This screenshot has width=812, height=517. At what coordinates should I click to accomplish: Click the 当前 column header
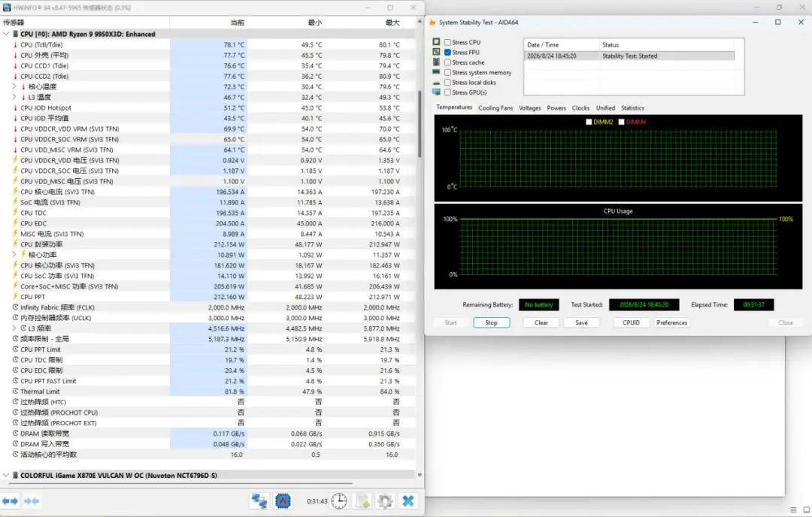(208, 23)
